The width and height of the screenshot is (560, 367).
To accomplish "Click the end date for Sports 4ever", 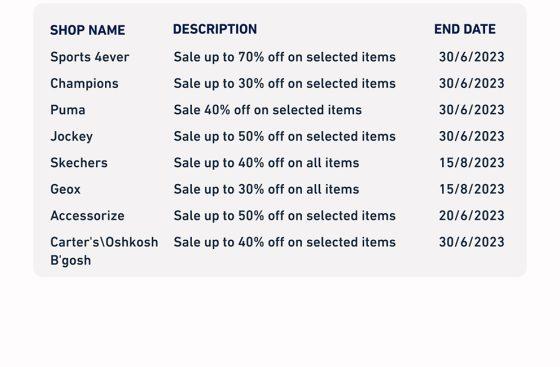I will tap(471, 57).
